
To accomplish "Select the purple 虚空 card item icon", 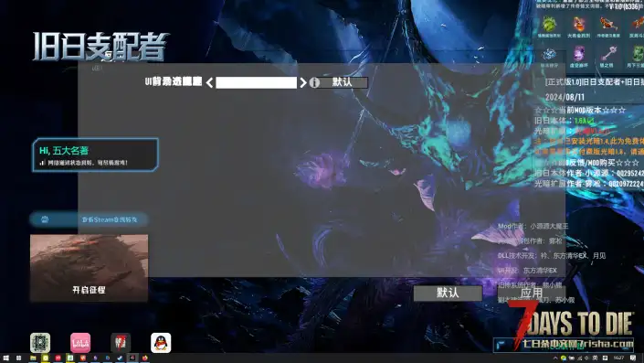I will pos(579,54).
